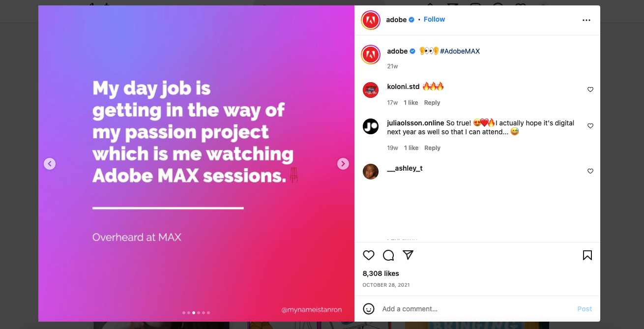The image size is (644, 329).
Task: Jump to last carousel indicator dot
Action: [x=208, y=313]
